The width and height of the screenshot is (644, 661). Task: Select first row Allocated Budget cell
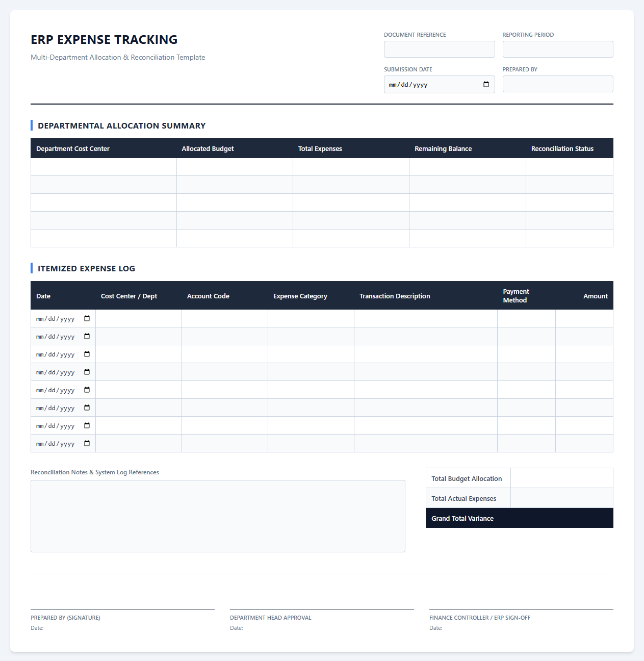coord(235,167)
